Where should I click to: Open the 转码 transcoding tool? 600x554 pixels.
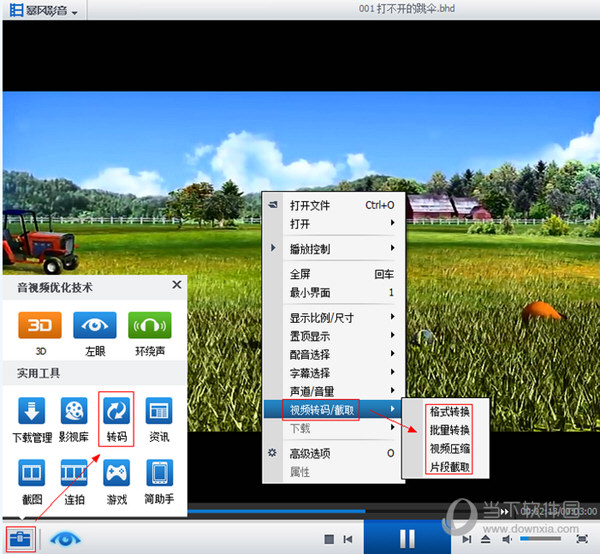coord(116,412)
